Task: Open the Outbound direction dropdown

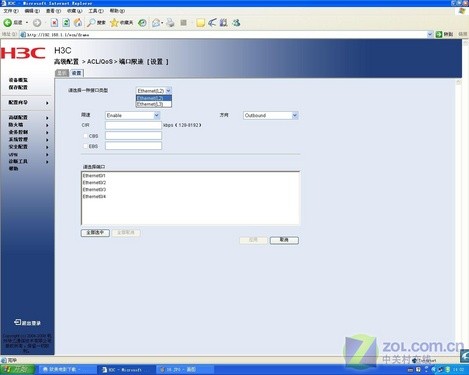Action: coord(270,115)
